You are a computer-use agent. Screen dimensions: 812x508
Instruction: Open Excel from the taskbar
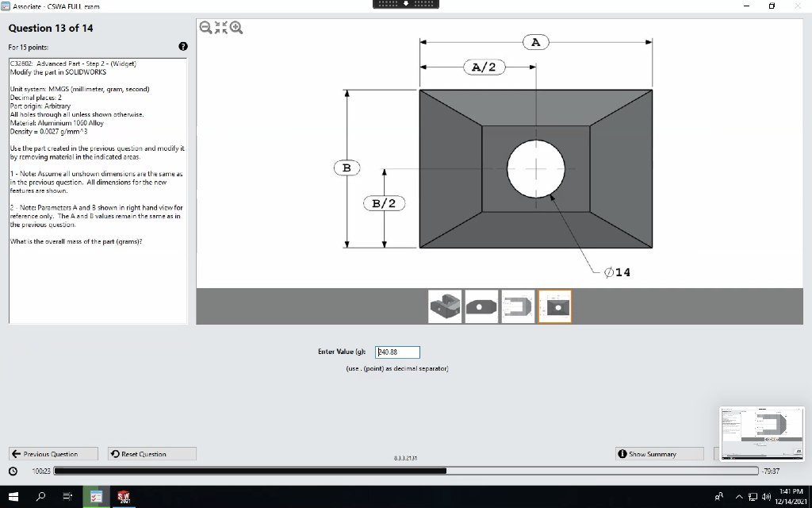(x=97, y=496)
